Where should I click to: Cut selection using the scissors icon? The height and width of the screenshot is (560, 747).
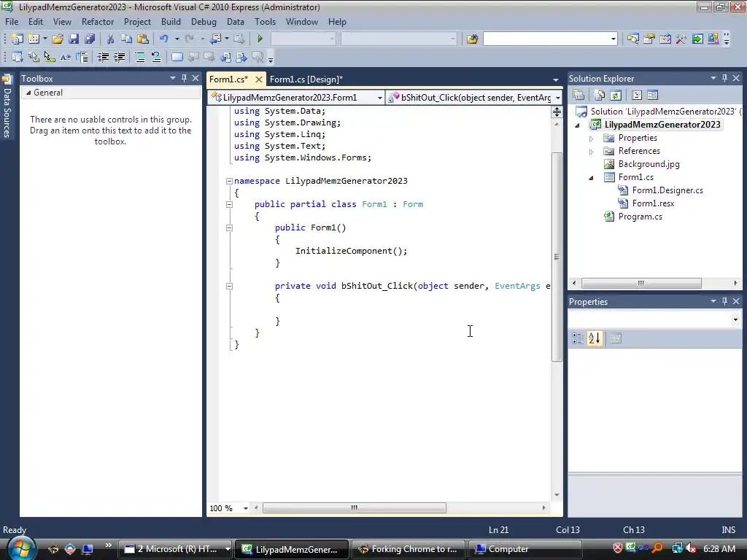(x=110, y=39)
